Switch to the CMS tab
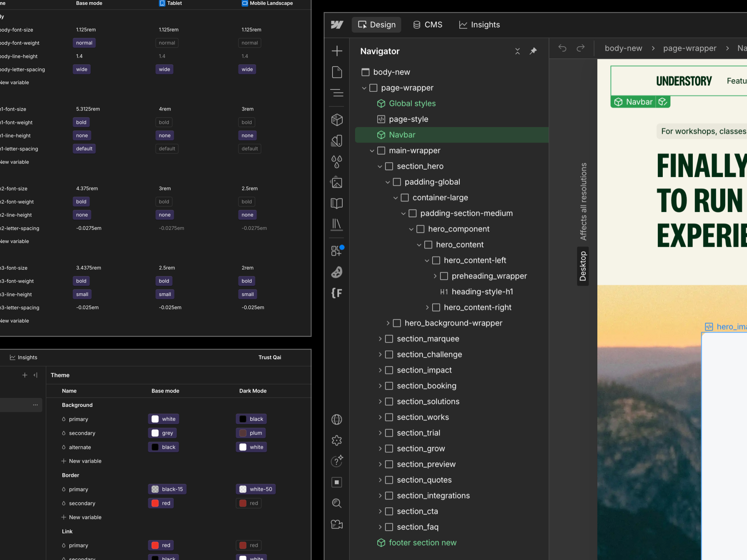The height and width of the screenshot is (560, 747). click(428, 25)
